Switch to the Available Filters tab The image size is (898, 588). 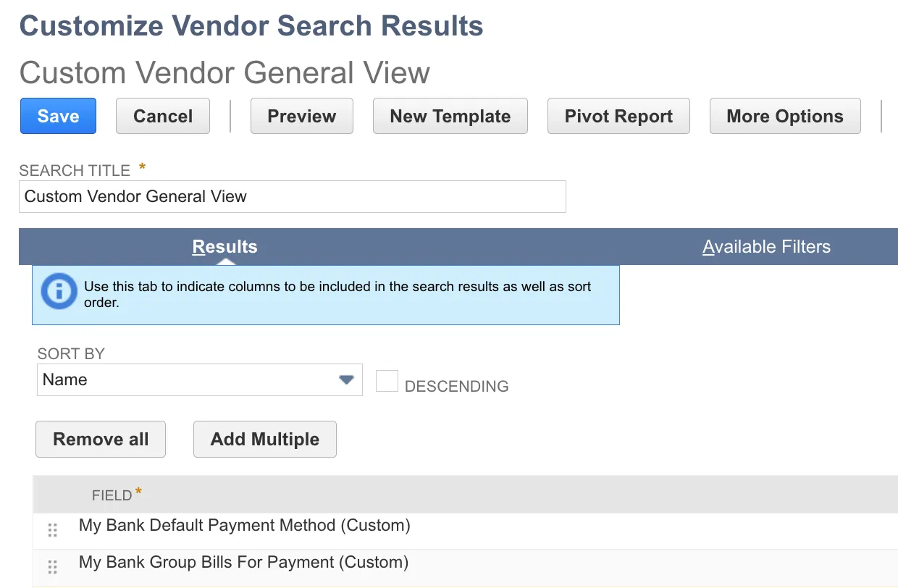click(766, 247)
